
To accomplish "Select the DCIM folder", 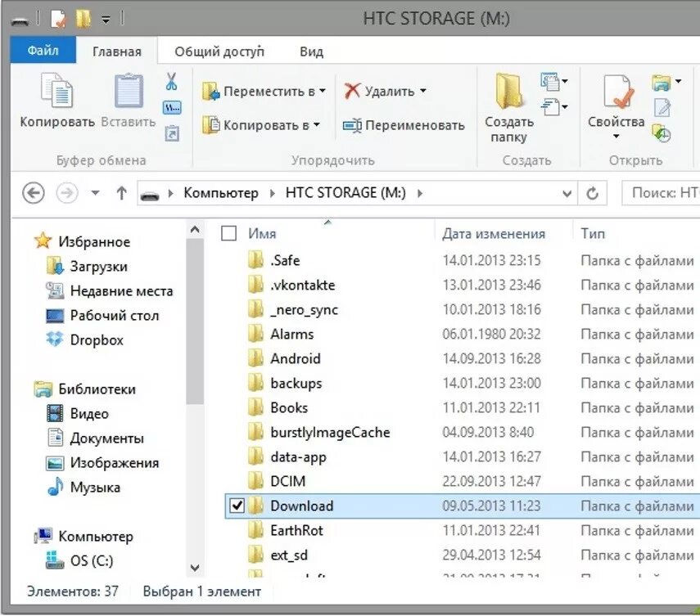I will point(287,481).
